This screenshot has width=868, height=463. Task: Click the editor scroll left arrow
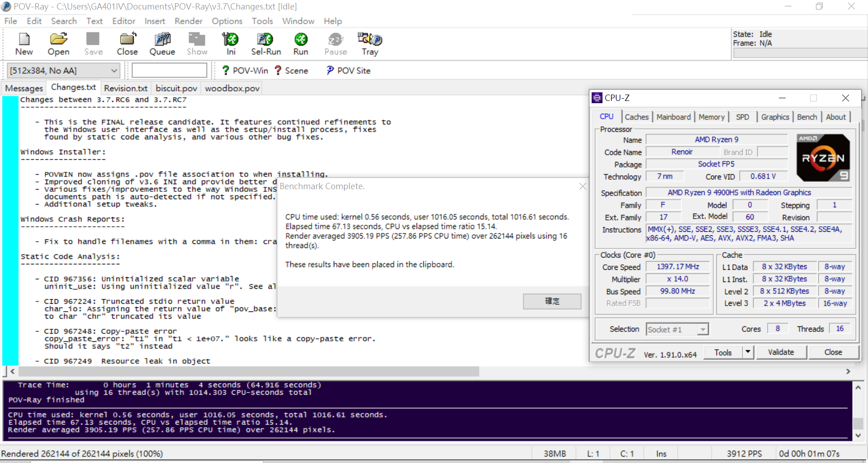(13, 372)
